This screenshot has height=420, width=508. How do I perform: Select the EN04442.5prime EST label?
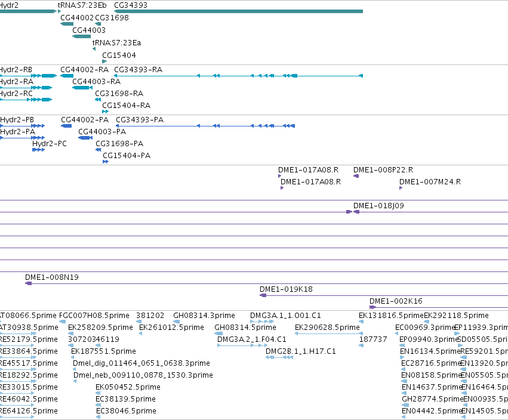click(432, 411)
